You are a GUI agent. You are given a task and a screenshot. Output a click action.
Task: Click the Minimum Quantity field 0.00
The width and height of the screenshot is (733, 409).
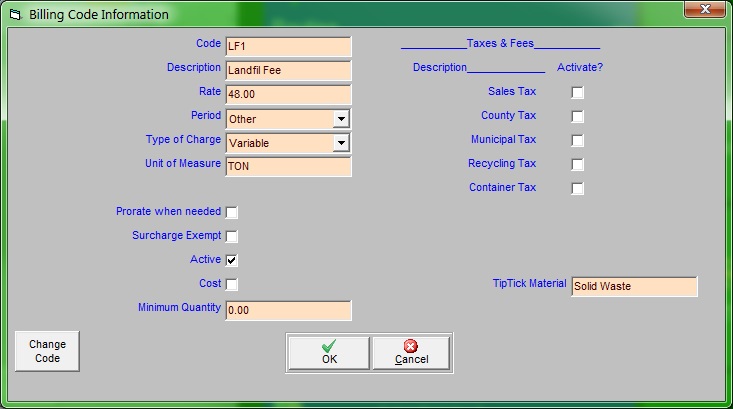point(288,310)
